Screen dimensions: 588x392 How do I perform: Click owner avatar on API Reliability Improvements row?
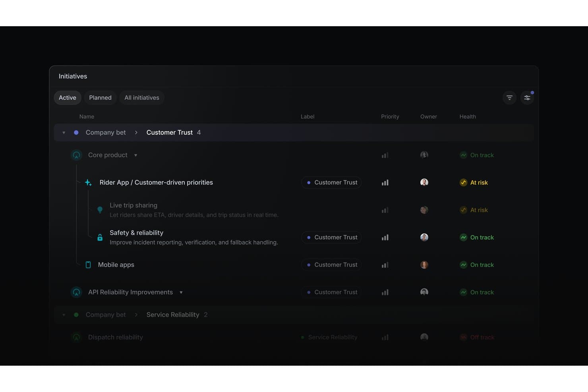pyautogui.click(x=424, y=292)
